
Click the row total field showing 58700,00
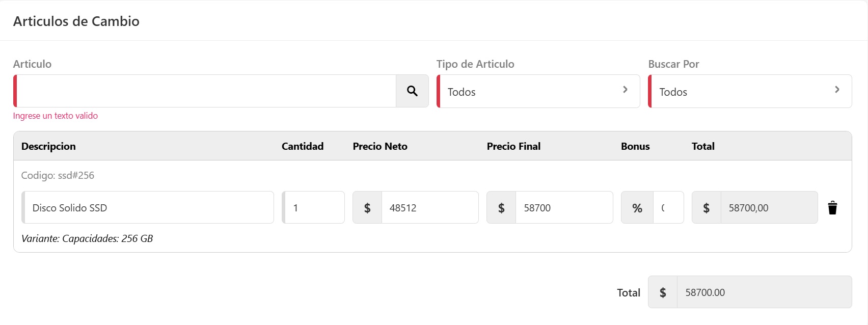pyautogui.click(x=769, y=208)
